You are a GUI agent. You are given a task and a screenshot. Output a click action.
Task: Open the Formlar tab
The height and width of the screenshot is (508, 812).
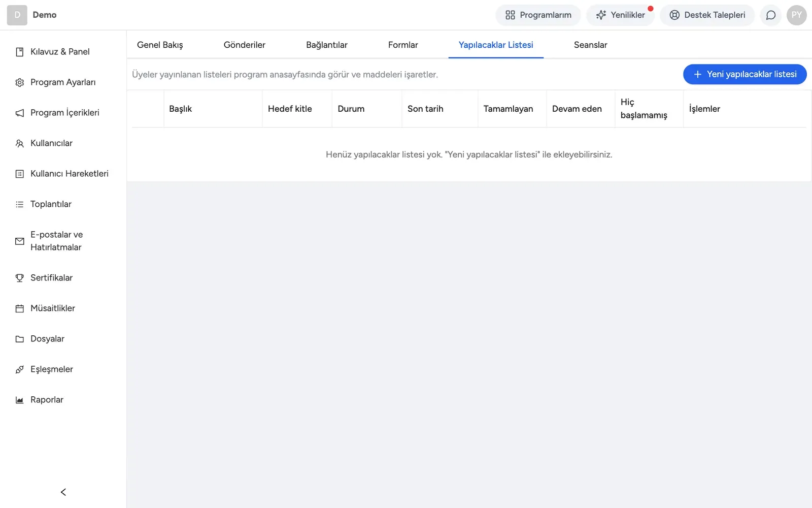(403, 45)
